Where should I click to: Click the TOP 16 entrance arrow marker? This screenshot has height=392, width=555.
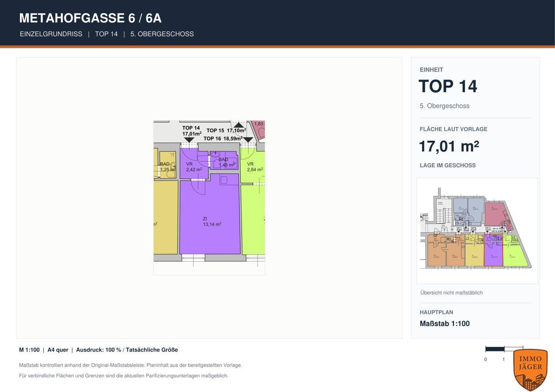point(248,140)
